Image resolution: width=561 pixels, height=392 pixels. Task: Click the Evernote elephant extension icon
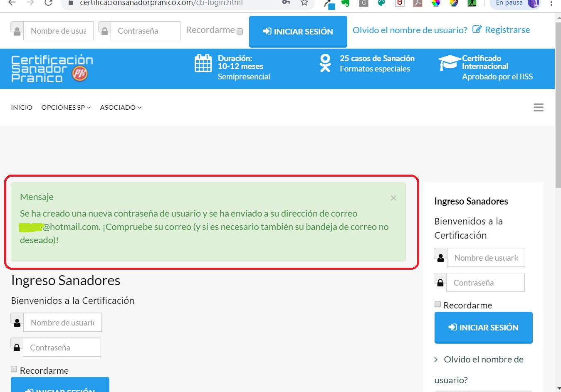(346, 3)
